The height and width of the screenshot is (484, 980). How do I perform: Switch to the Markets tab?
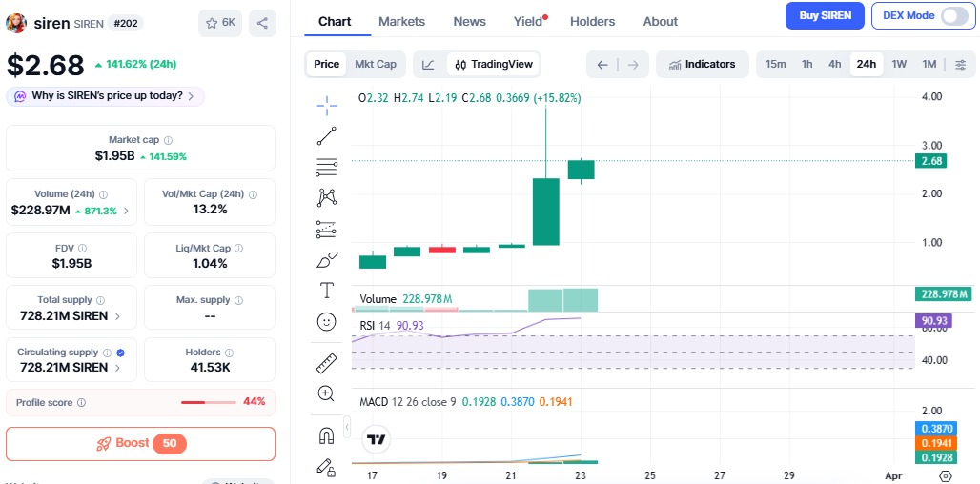[401, 21]
